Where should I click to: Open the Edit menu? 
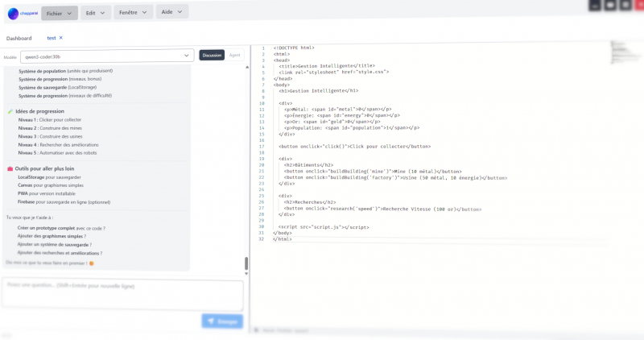(97, 13)
